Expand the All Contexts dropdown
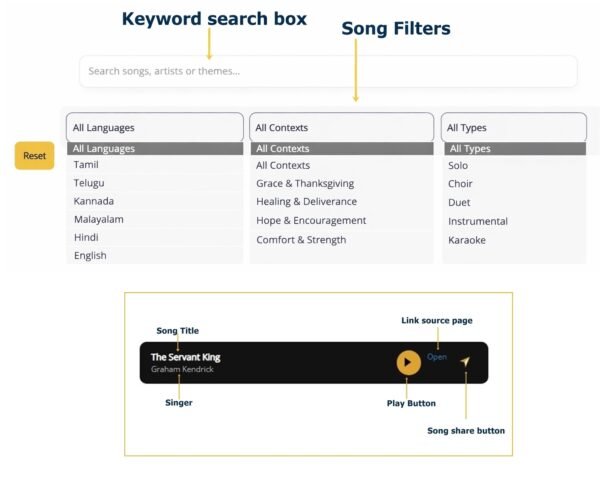600x480 pixels. pyautogui.click(x=341, y=127)
